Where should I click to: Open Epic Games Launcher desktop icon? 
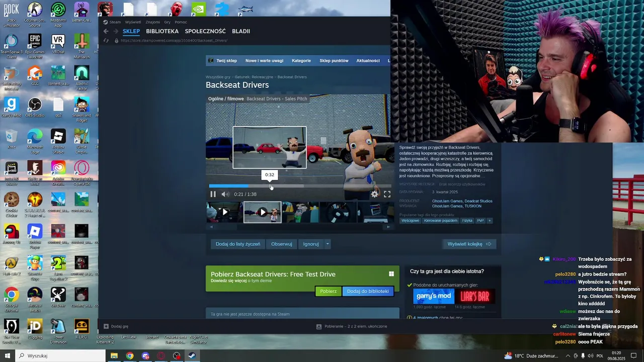35,46
